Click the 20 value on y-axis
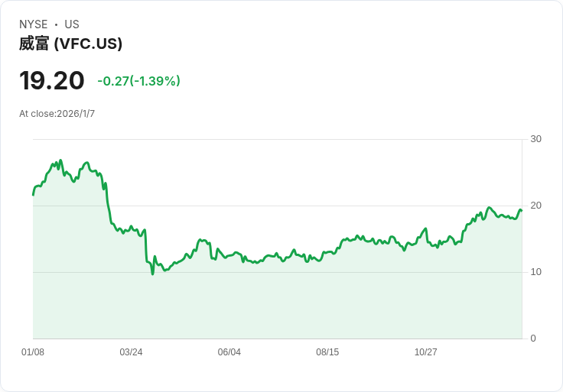Screen dimensions: 563x392 (536, 206)
